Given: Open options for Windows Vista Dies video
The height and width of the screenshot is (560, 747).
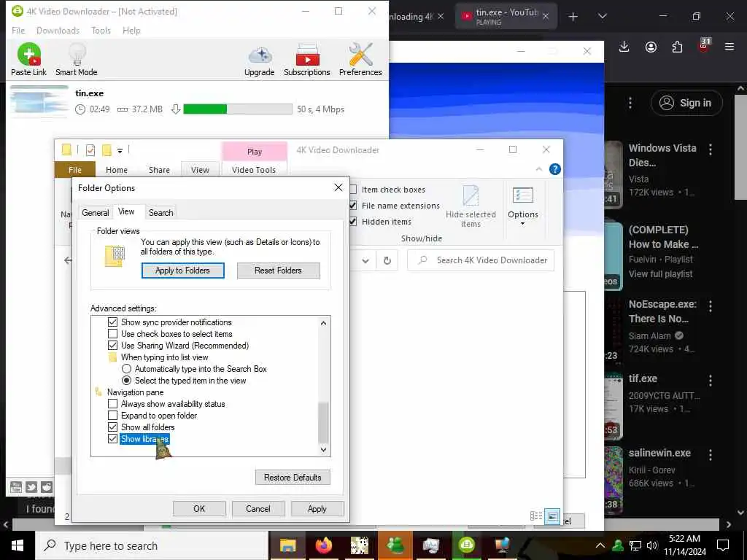Looking at the screenshot, I should pos(711,149).
